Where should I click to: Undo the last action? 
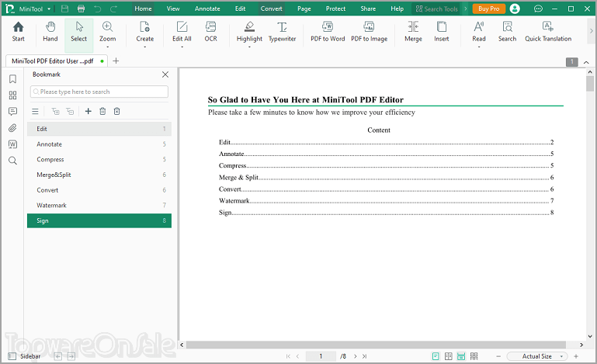click(98, 9)
